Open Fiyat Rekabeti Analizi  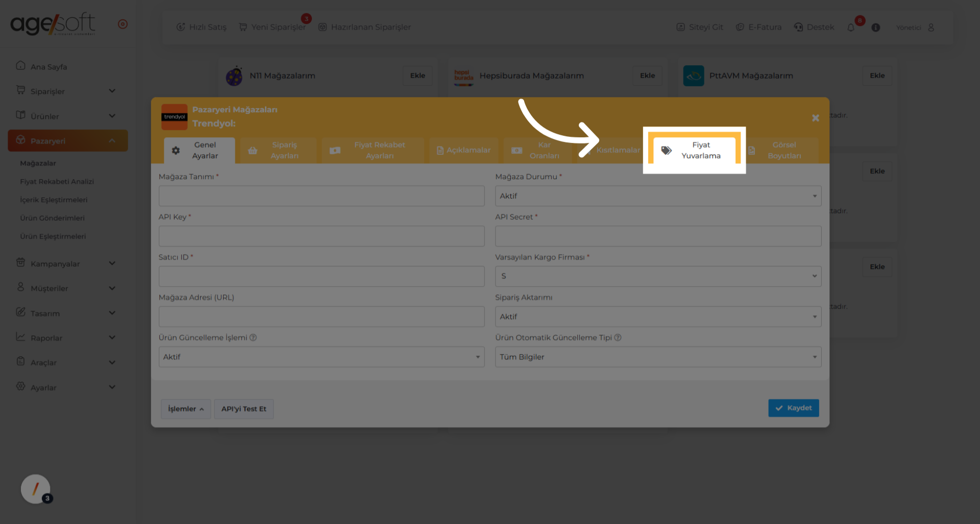pos(57,182)
